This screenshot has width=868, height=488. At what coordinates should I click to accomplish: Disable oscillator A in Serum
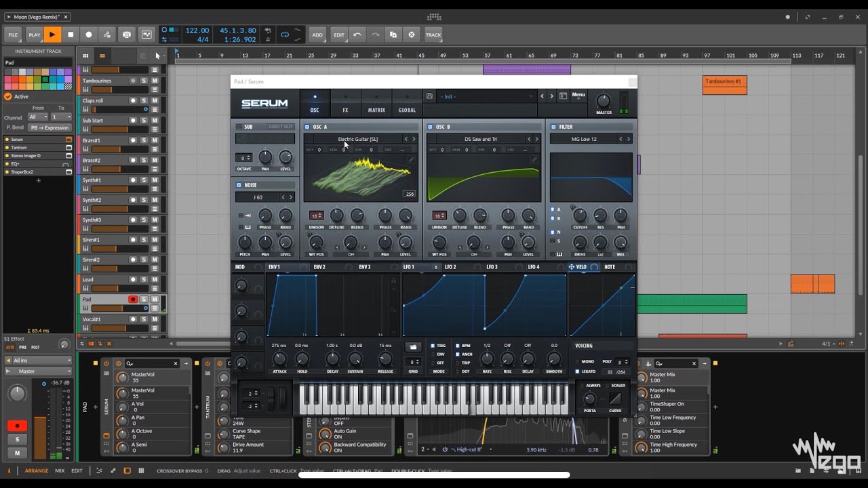(x=307, y=127)
